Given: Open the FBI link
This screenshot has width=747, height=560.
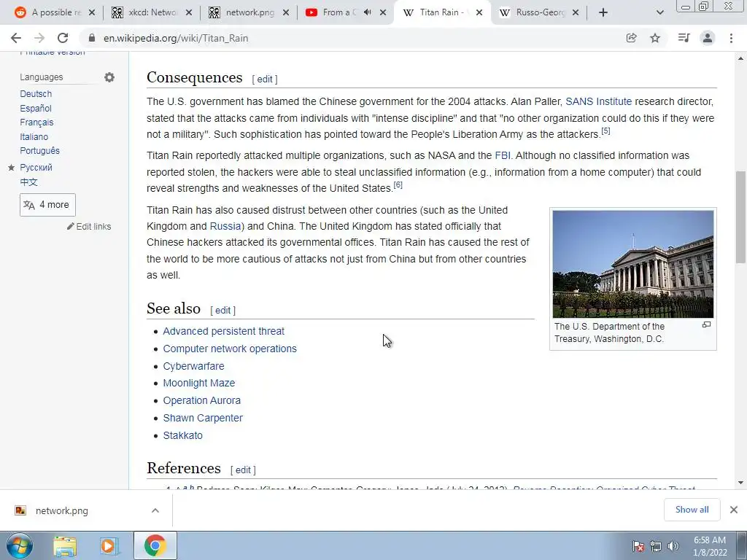Looking at the screenshot, I should click(x=503, y=155).
